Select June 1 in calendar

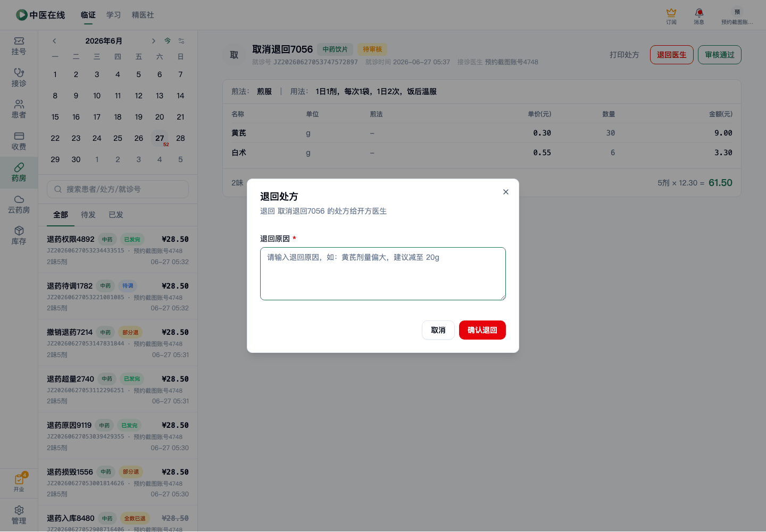click(x=55, y=74)
